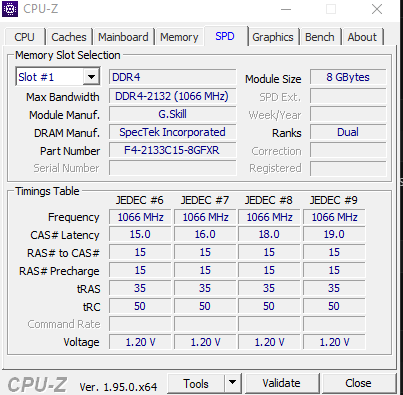Select the SPD tab
The width and height of the screenshot is (403, 395).
pos(225,36)
